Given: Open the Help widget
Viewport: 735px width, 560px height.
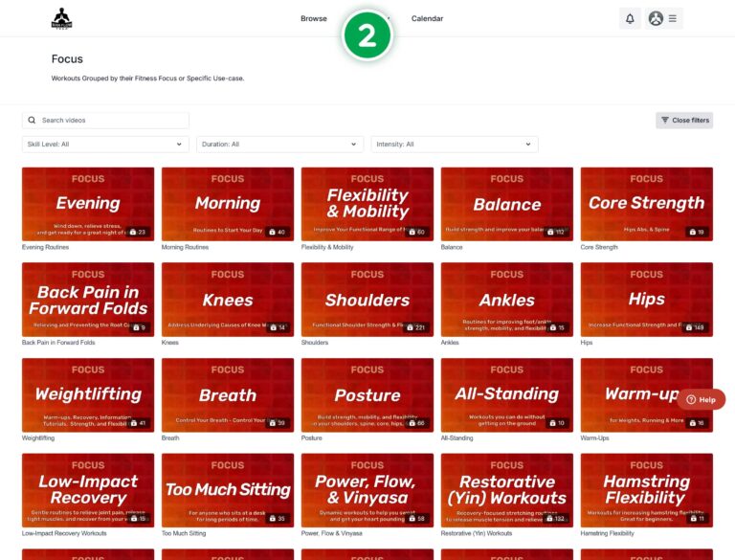Looking at the screenshot, I should pos(701,399).
